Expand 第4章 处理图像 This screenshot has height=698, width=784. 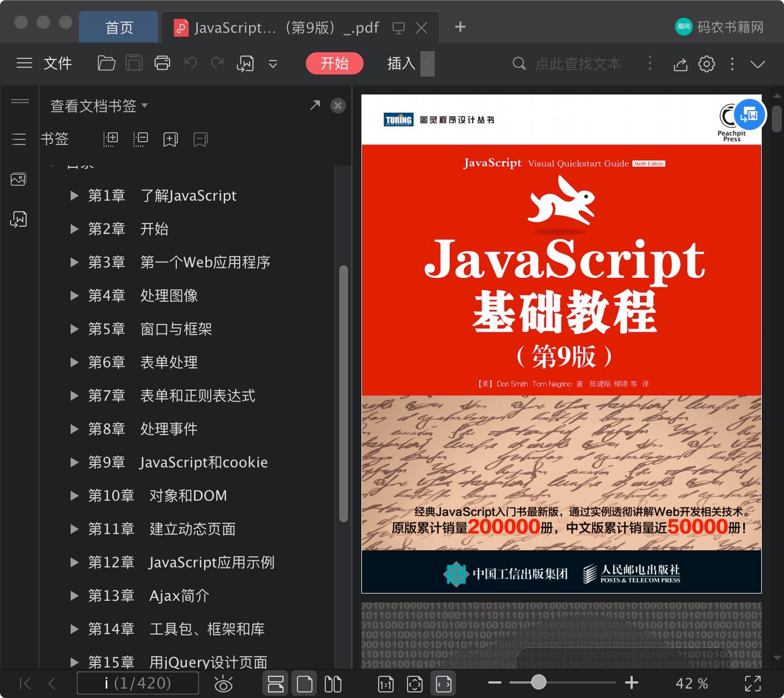(74, 296)
